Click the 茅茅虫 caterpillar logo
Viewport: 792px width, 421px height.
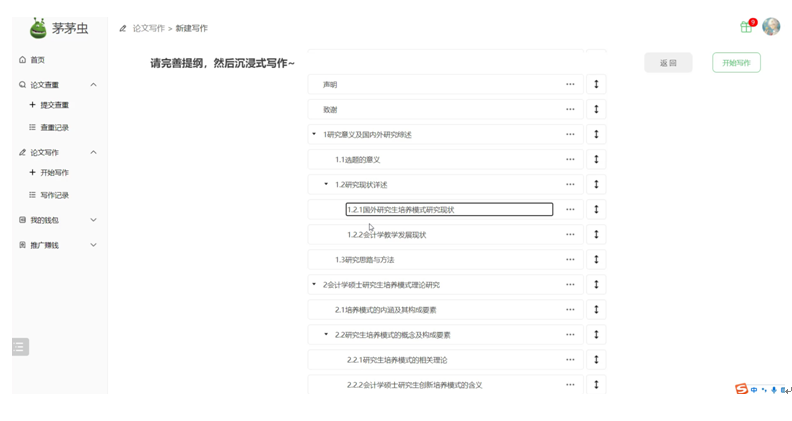coord(39,27)
